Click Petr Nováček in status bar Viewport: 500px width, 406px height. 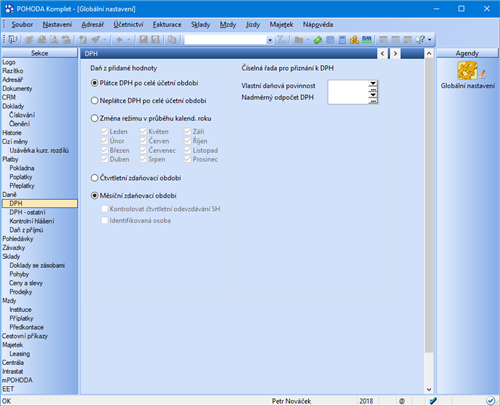point(291,401)
